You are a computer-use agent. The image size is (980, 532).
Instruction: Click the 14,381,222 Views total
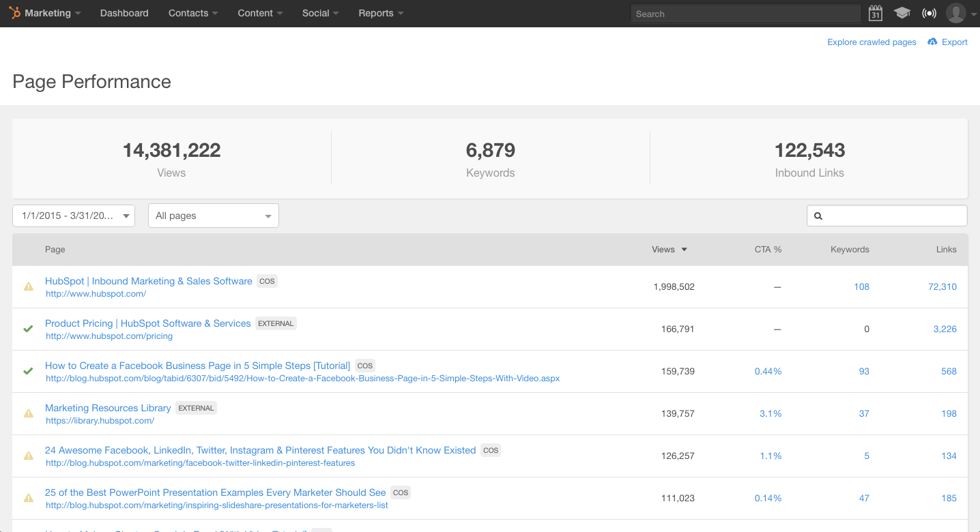[x=171, y=150]
